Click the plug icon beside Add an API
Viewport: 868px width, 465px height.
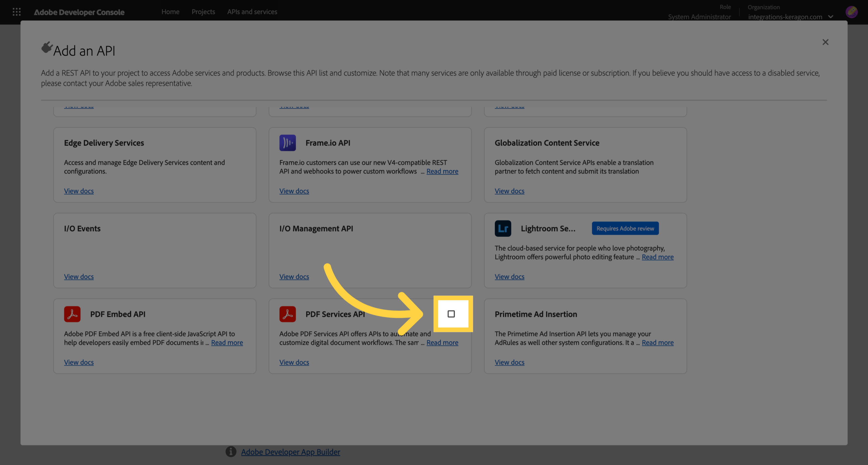point(47,47)
